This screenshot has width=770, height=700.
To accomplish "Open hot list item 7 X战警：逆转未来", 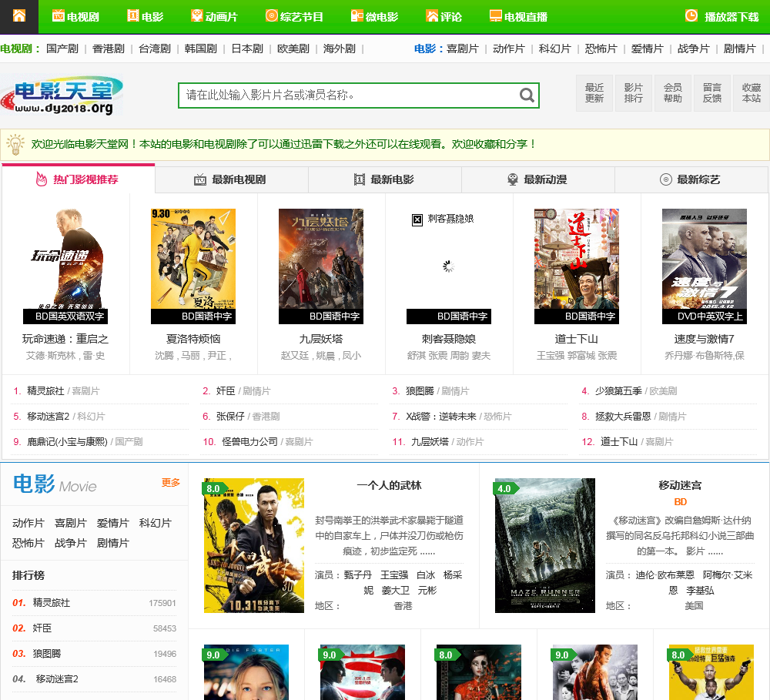I will point(441,417).
